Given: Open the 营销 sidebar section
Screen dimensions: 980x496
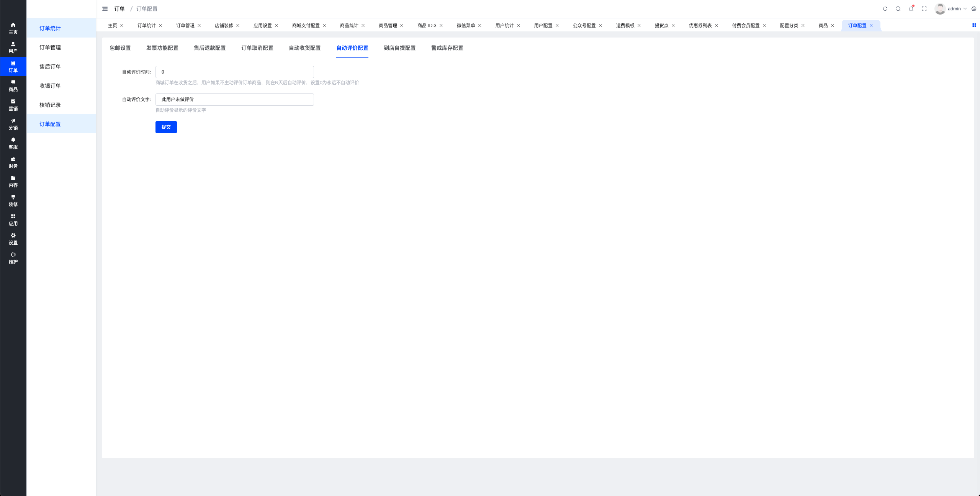Looking at the screenshot, I should 13,105.
